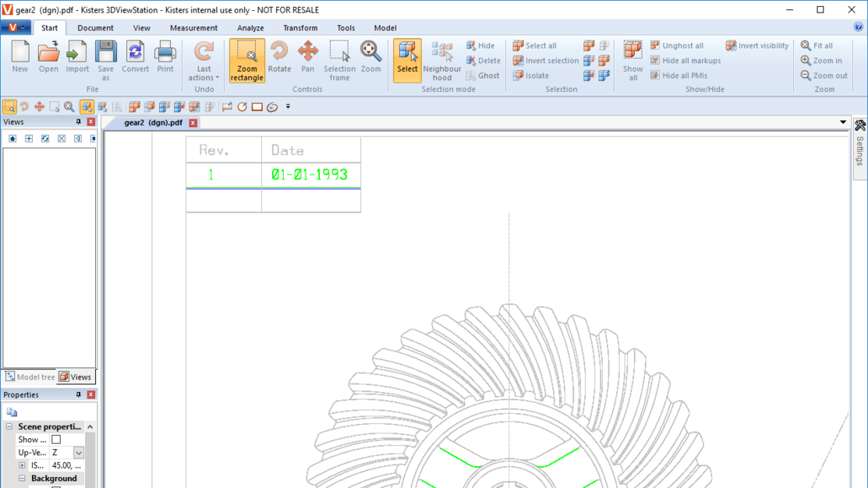Click Show all in Show/Hide group
Image resolution: width=868 pixels, height=488 pixels.
632,61
